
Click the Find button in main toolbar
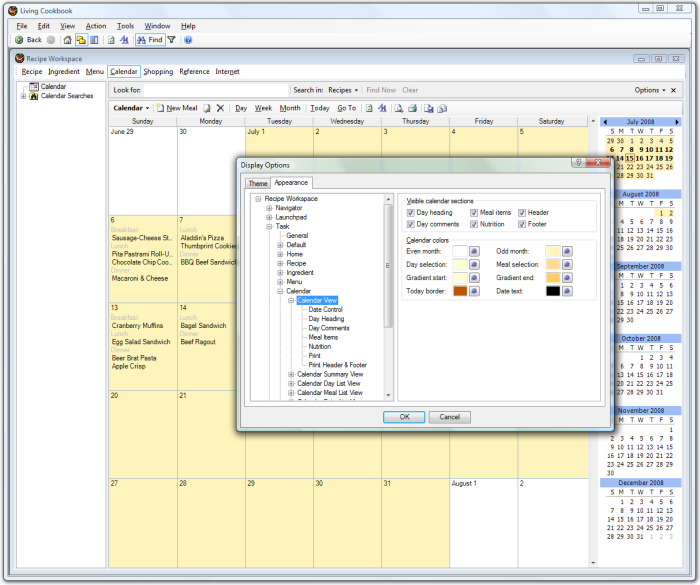150,40
